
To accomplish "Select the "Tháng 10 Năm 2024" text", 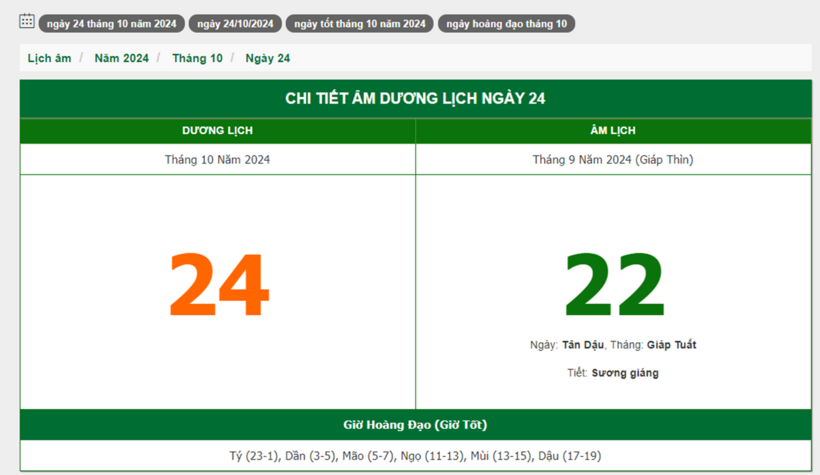I will 217,159.
